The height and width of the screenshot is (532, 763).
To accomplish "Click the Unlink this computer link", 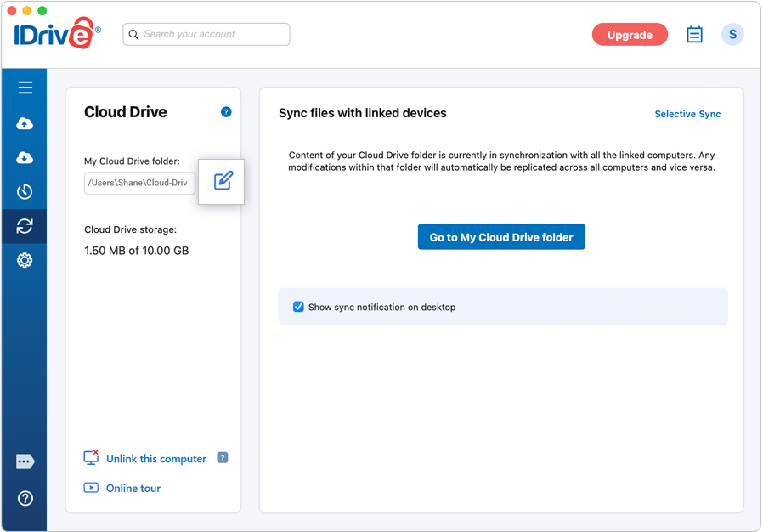I will [156, 459].
